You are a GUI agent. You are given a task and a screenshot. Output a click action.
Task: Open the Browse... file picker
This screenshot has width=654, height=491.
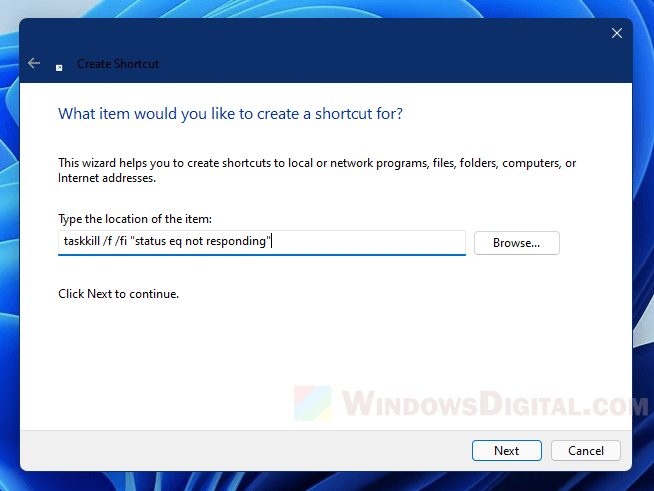[516, 243]
